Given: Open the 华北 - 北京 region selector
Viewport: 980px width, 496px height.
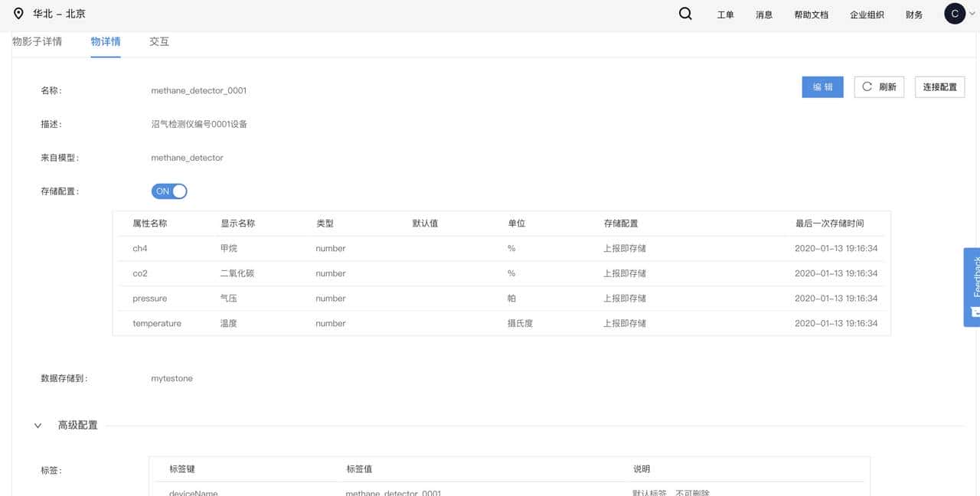Looking at the screenshot, I should [x=59, y=14].
